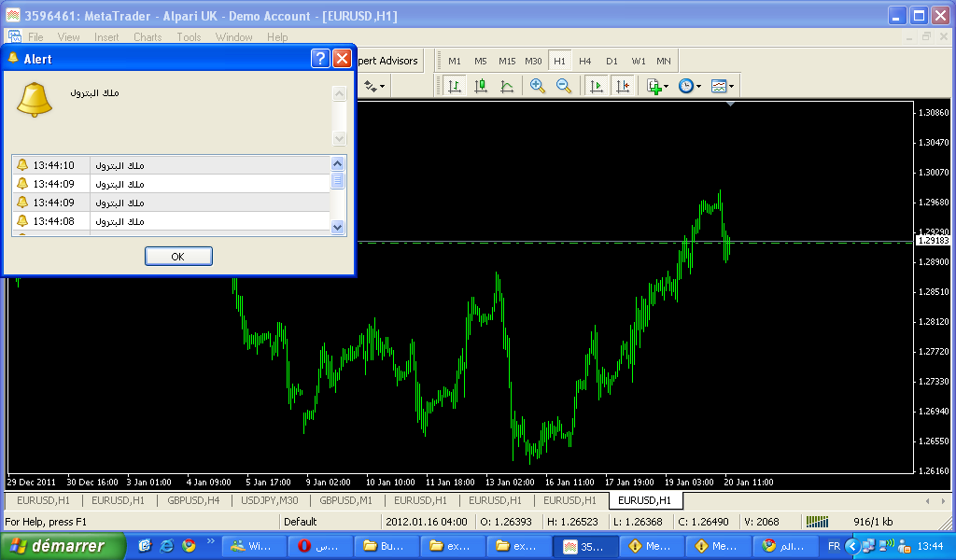Switch chart to bar chart mode
Viewport: 956px width, 560px height.
click(x=455, y=86)
